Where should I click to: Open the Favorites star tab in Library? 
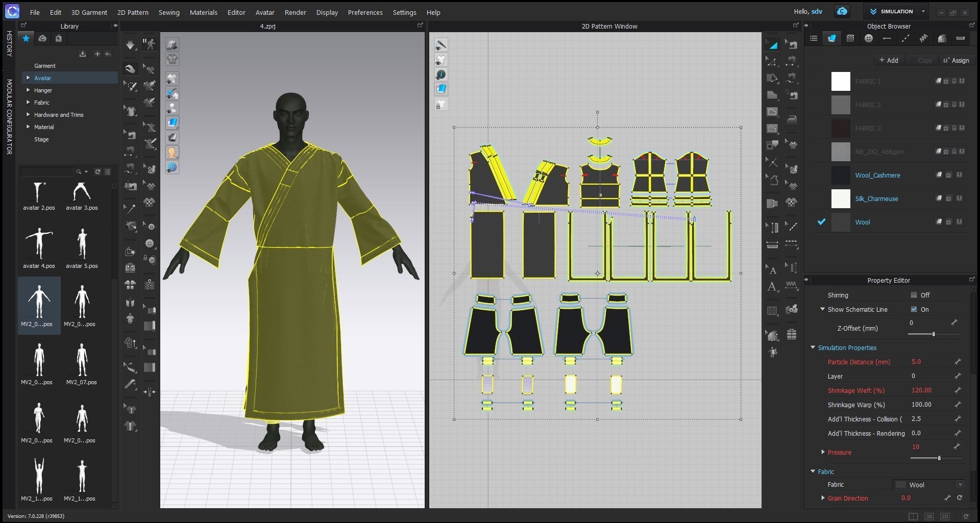[x=26, y=38]
